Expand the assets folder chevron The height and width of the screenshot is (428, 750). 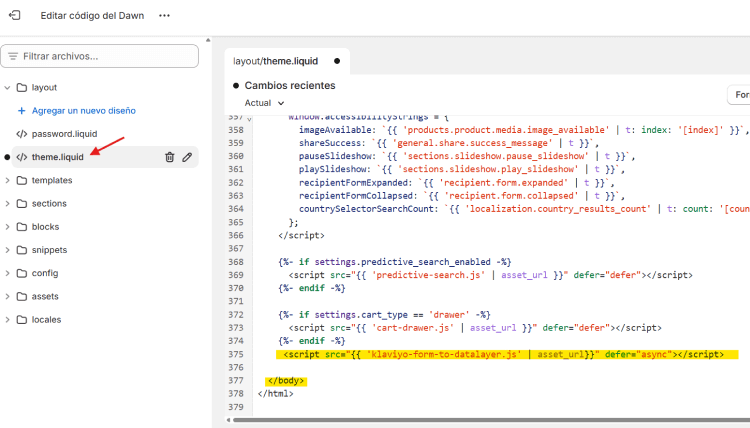click(7, 296)
